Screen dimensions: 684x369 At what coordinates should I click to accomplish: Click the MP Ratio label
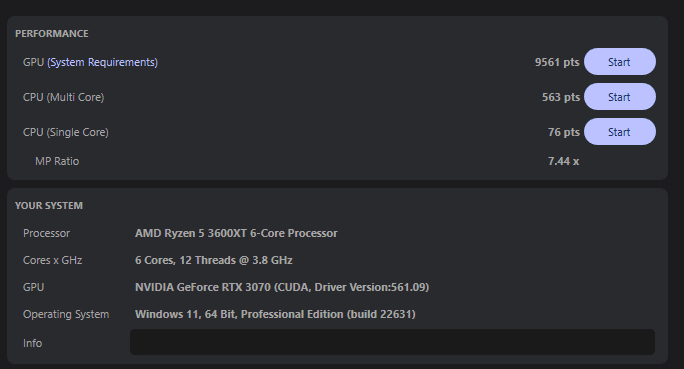coord(57,161)
